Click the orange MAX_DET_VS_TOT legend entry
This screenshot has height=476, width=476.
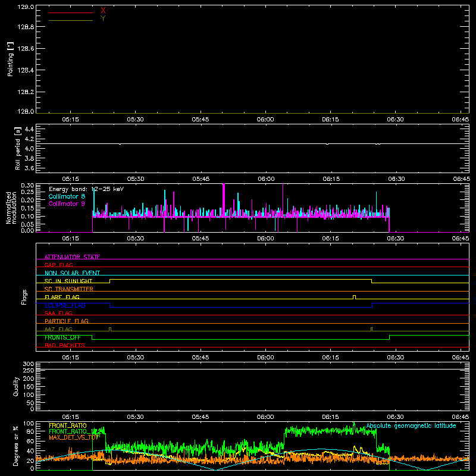[x=74, y=437]
